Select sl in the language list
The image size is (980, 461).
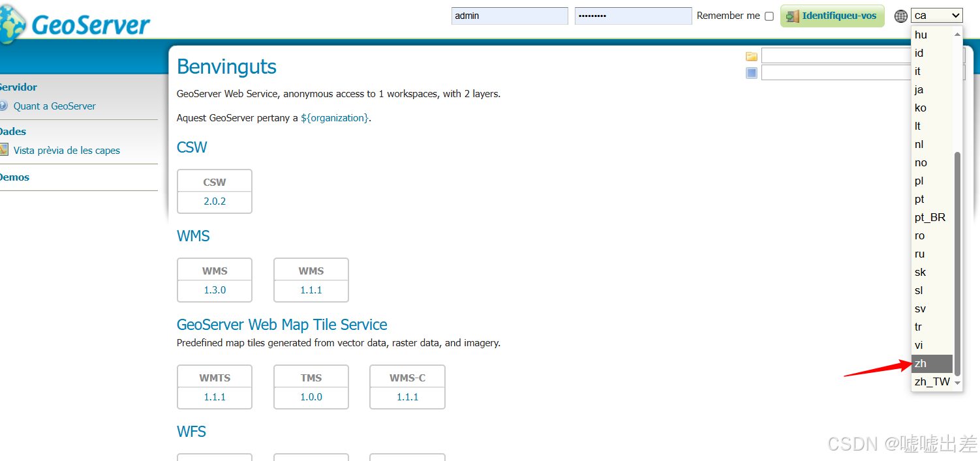point(932,291)
